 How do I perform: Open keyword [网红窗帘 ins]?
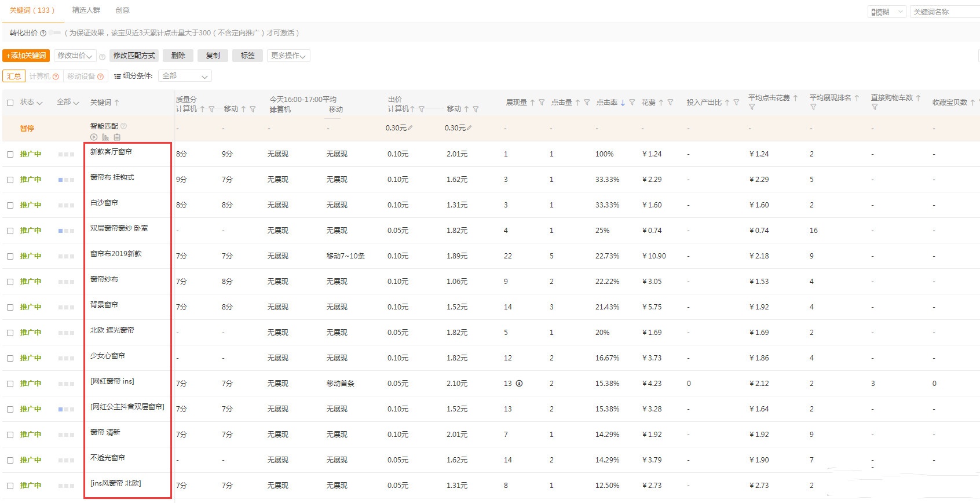[112, 381]
